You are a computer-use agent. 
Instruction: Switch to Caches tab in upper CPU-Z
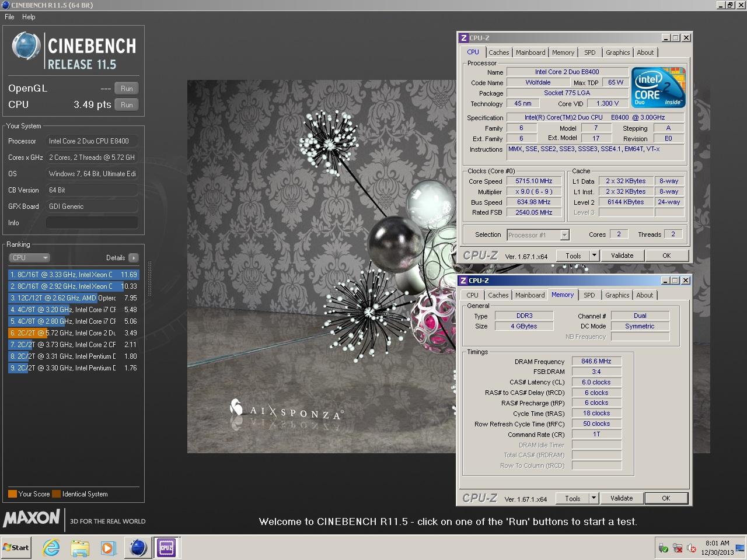point(498,52)
